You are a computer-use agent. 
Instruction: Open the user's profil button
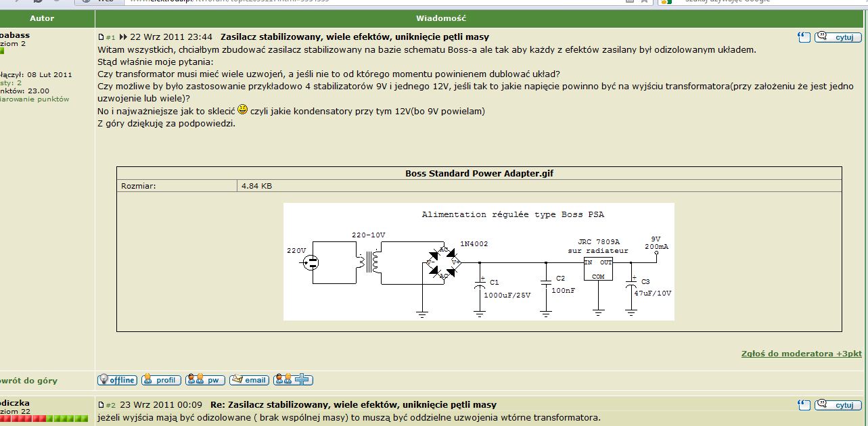[x=161, y=380]
